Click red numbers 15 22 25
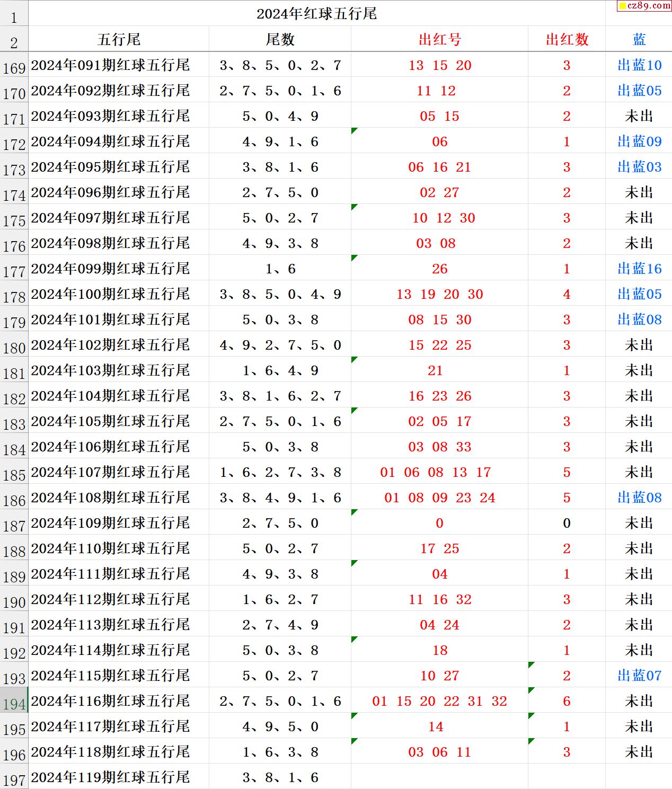Image resolution: width=672 pixels, height=789 pixels. point(439,345)
